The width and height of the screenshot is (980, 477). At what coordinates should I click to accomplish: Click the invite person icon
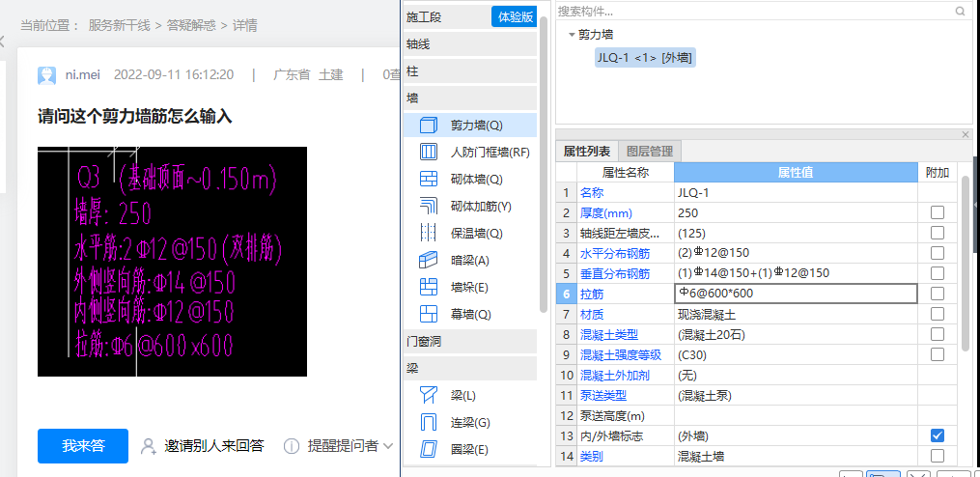(x=148, y=446)
